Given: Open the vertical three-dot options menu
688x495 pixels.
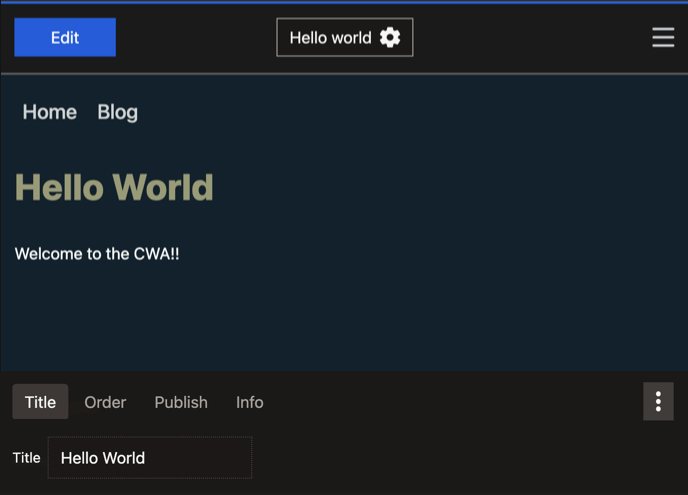Looking at the screenshot, I should click(x=657, y=402).
